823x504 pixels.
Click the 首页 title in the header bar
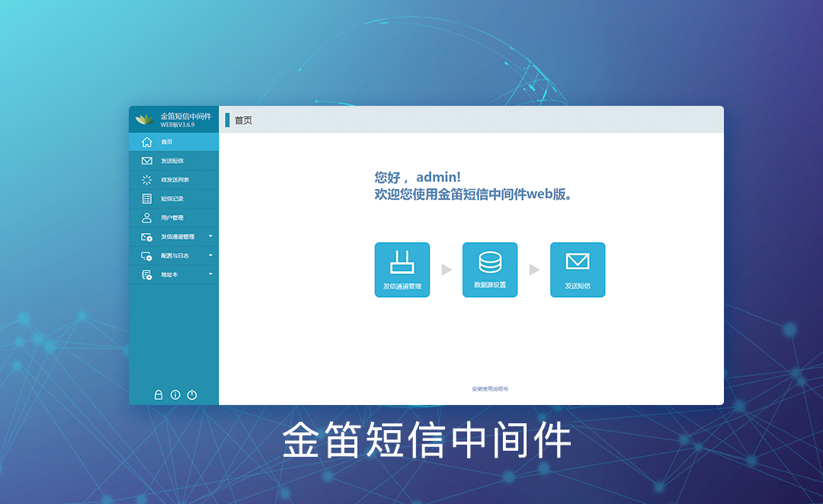[x=243, y=120]
